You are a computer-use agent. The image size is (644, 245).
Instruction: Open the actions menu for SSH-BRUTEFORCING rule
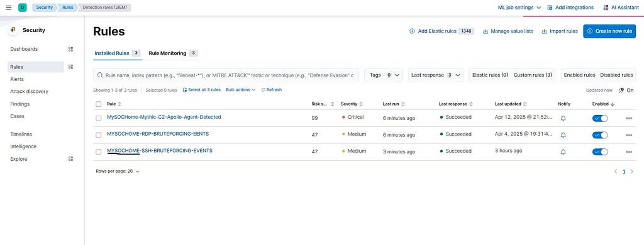tap(629, 152)
